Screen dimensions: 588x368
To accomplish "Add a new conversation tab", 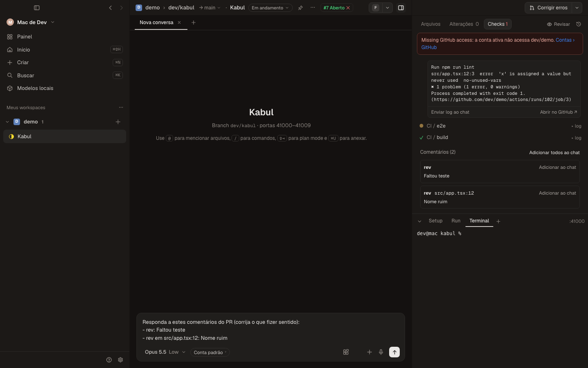I will (194, 22).
